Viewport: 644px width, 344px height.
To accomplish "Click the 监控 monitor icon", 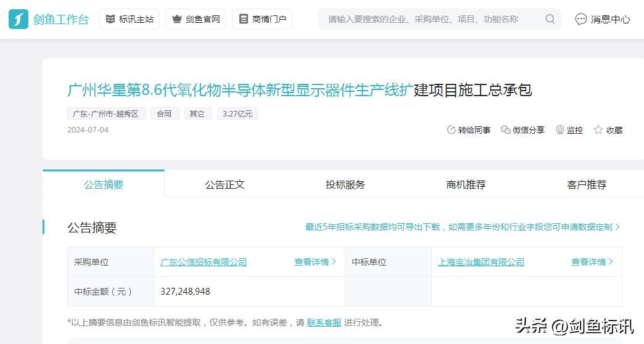I will pos(560,129).
